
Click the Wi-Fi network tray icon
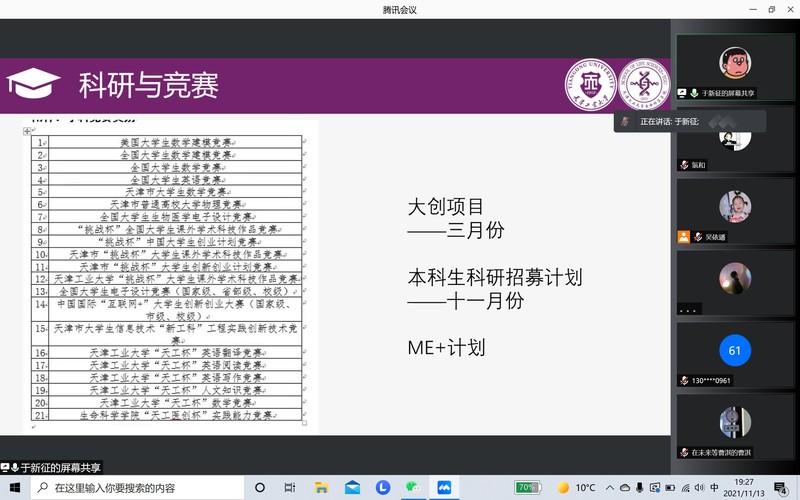pyautogui.click(x=685, y=488)
